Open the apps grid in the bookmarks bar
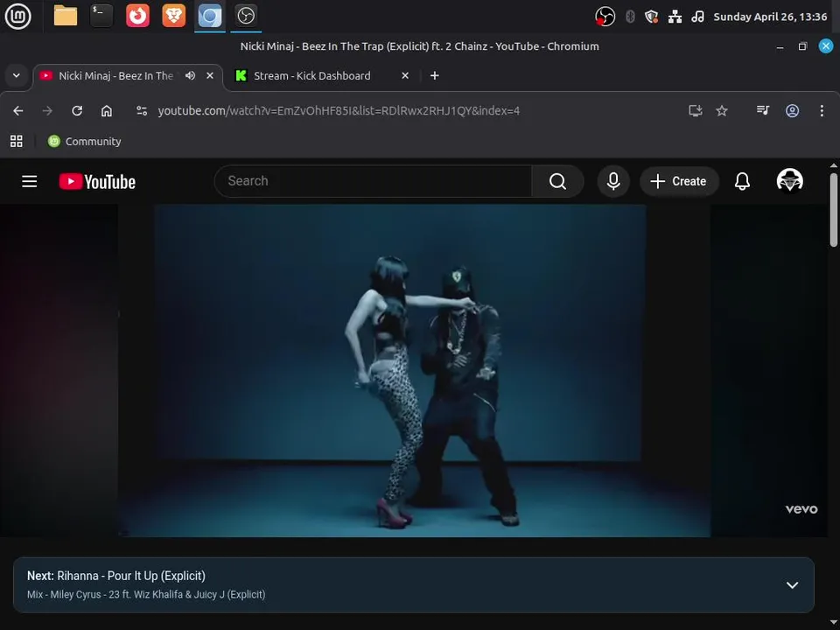Viewport: 840px width, 630px height. point(17,142)
